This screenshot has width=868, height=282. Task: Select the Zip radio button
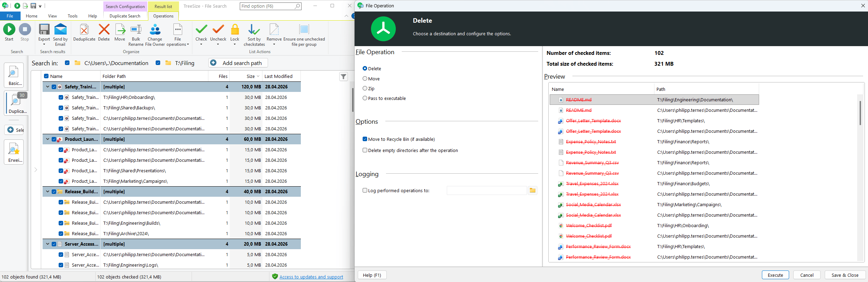365,88
